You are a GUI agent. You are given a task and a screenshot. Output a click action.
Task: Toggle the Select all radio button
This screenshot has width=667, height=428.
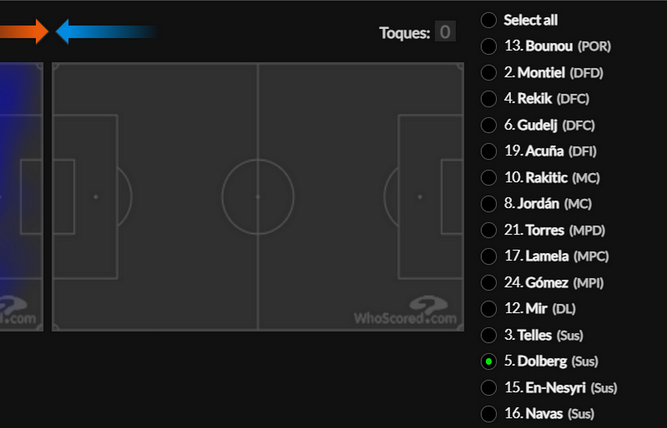point(489,20)
